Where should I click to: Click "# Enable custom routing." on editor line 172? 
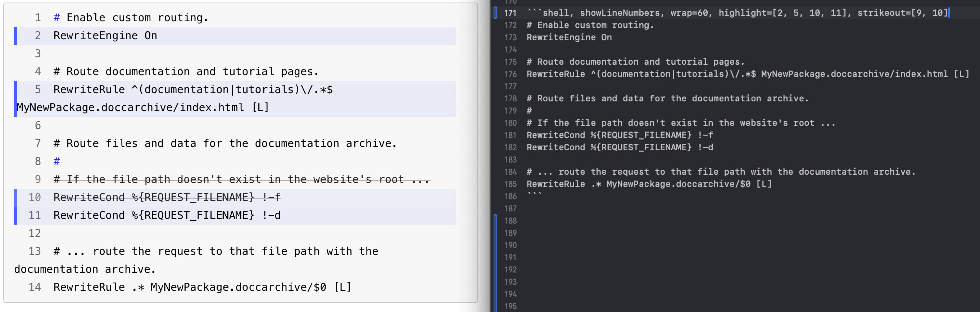pyautogui.click(x=590, y=25)
